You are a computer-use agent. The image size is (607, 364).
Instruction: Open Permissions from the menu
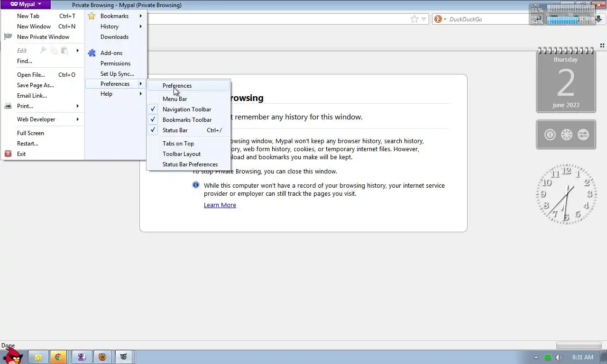coord(116,64)
